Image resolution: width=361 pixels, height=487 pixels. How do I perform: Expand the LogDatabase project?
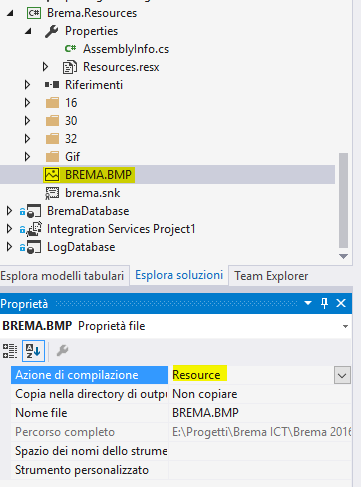(x=10, y=247)
